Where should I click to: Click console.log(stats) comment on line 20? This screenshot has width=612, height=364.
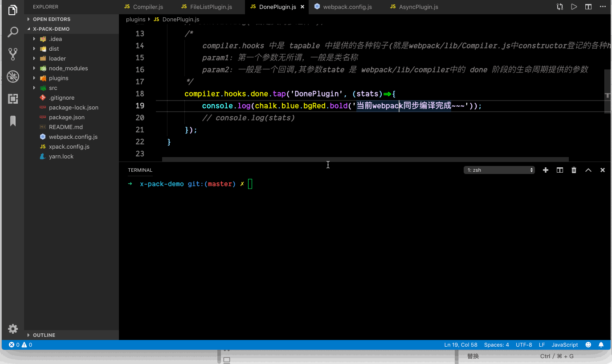(248, 117)
